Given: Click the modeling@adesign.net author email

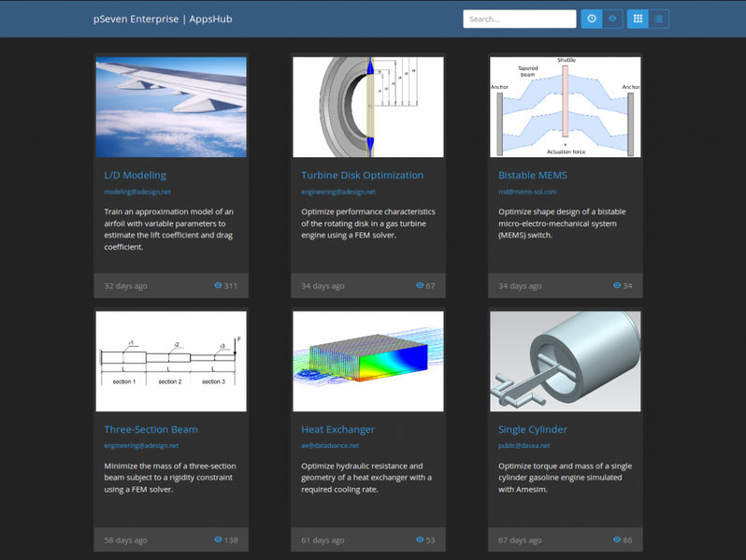Looking at the screenshot, I should click(x=136, y=192).
